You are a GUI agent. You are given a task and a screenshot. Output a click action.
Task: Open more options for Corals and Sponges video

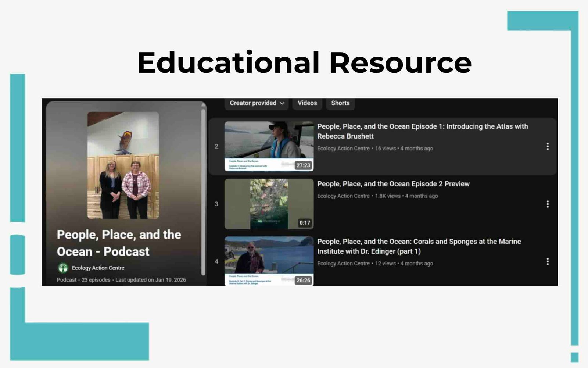(548, 261)
